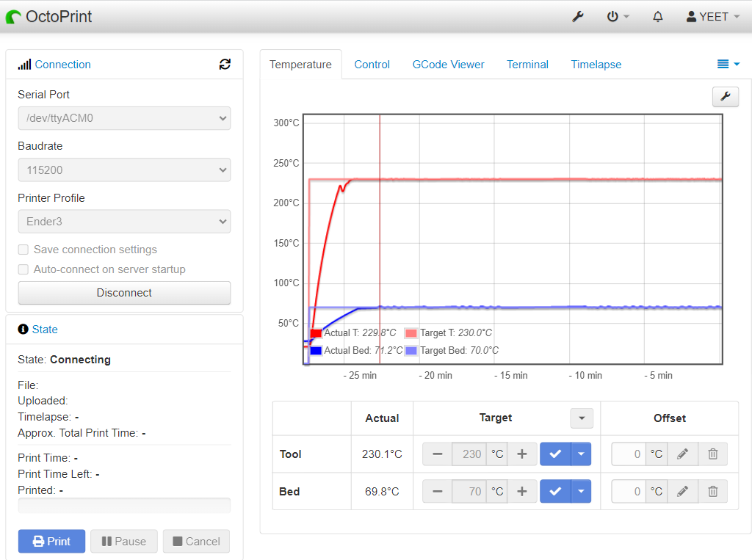Edit the Tool offset pencil icon
Viewport: 752px width, 560px height.
click(x=683, y=454)
